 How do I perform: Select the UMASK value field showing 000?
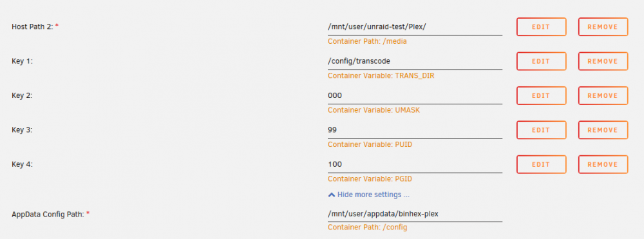tap(415, 96)
